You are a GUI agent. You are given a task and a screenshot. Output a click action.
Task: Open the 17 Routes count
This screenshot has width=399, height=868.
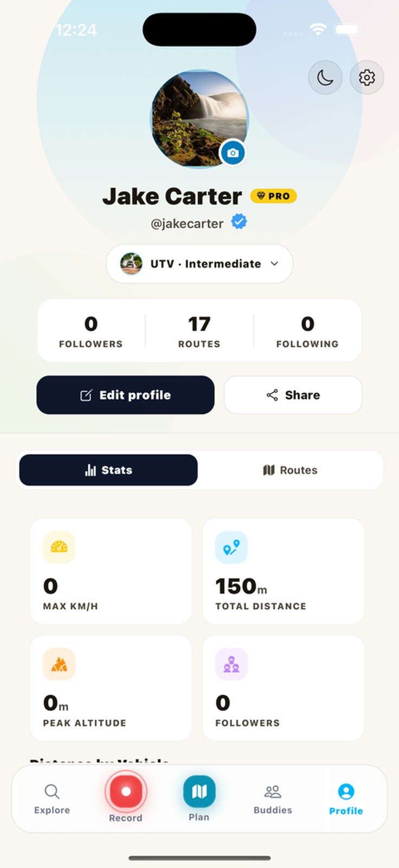[199, 330]
